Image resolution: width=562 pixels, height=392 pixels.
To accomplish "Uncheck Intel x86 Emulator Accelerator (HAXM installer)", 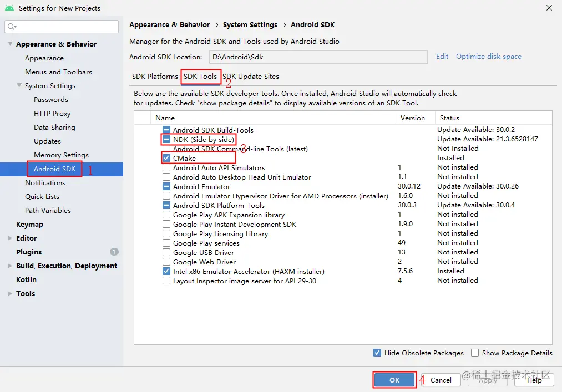I will [166, 271].
